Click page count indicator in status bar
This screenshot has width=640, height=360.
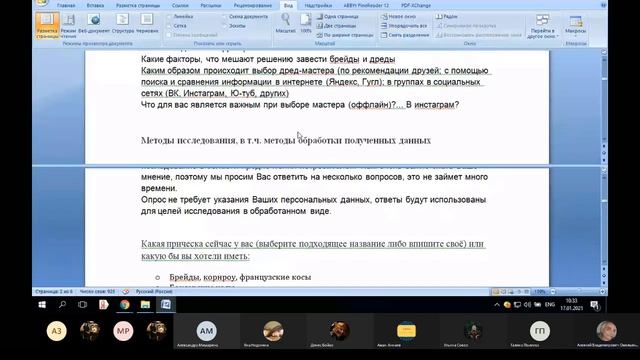tap(54, 292)
